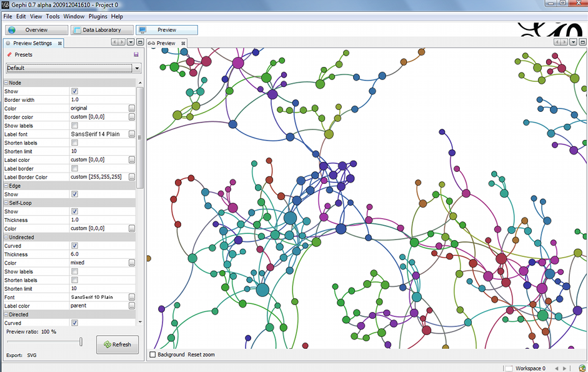Collapse the Directed section
Image resolution: width=588 pixels, height=372 pixels.
coord(6,314)
